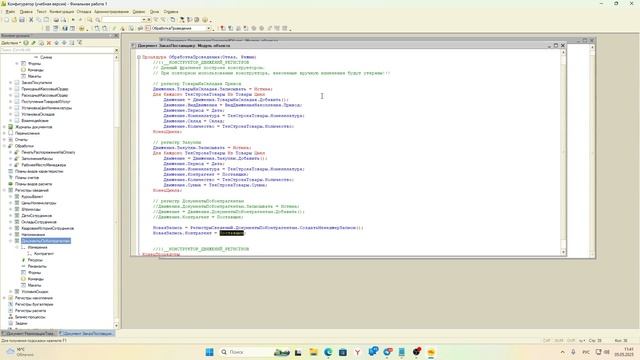Image resolution: width=640 pixels, height=360 pixels.
Task: Click the Print preview toolbar icon
Action: tap(64, 20)
